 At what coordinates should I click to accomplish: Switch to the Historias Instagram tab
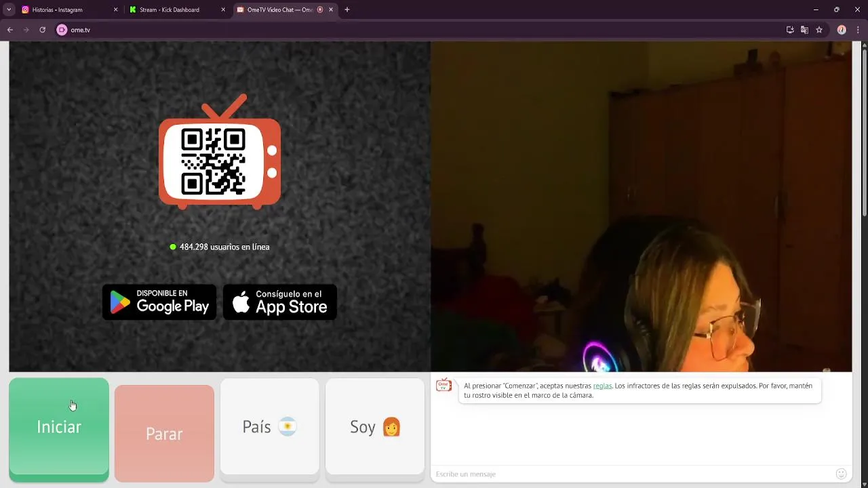[x=68, y=10]
